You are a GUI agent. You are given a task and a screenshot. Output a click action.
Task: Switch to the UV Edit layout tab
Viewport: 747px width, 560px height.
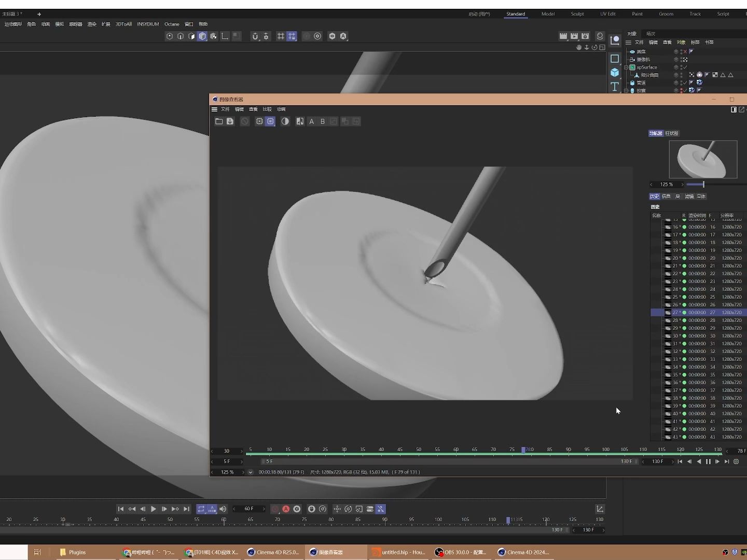pyautogui.click(x=607, y=14)
